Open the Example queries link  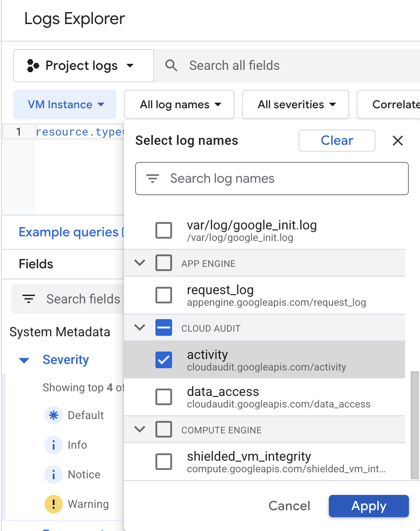68,232
